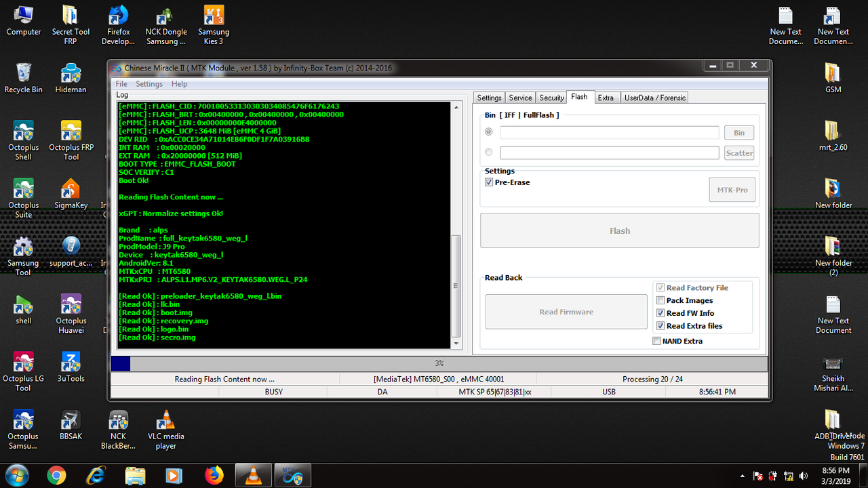Toggle the Pack Images checkbox
The height and width of the screenshot is (488, 868).
[660, 300]
